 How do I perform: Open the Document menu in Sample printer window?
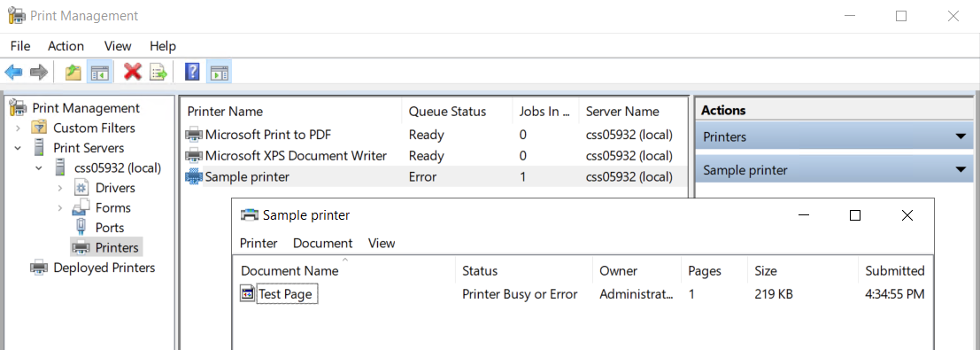(322, 243)
